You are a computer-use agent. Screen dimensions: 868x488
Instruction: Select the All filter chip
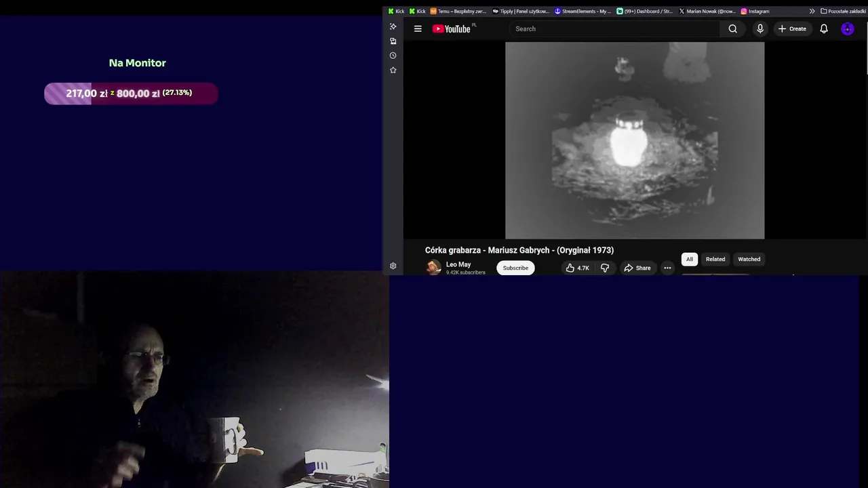click(x=689, y=259)
